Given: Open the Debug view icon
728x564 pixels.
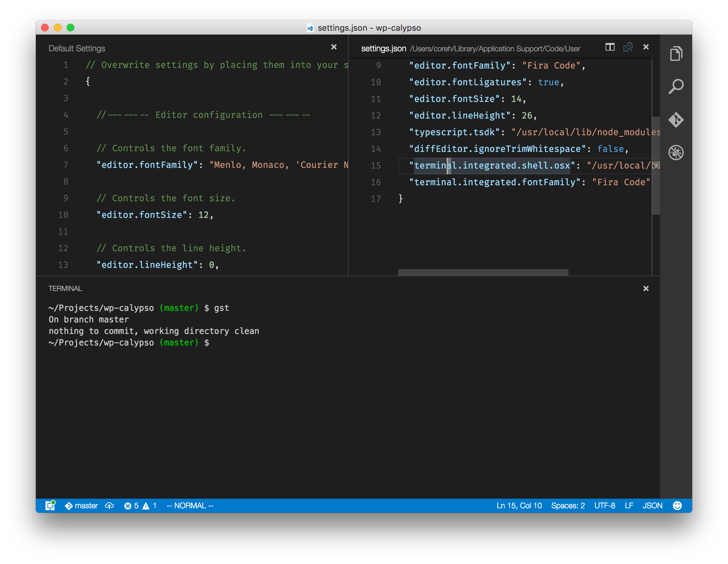Looking at the screenshot, I should point(676,153).
